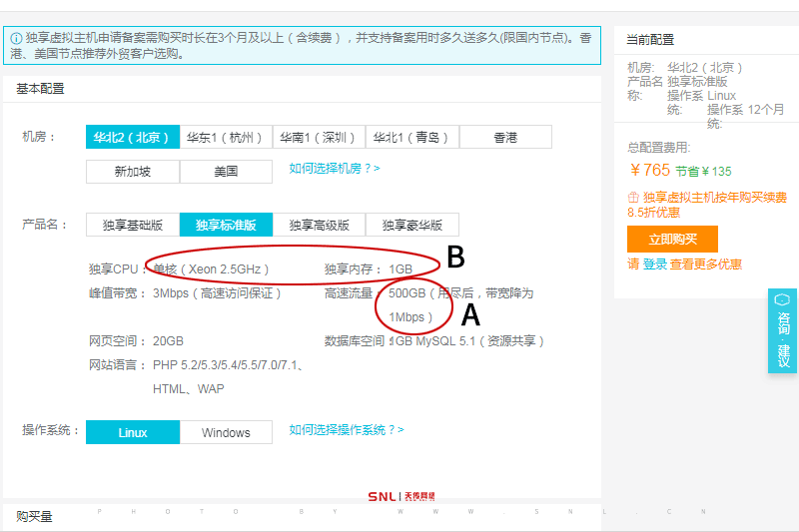Select the 新加坡 node
The height and width of the screenshot is (532, 799).
point(133,171)
